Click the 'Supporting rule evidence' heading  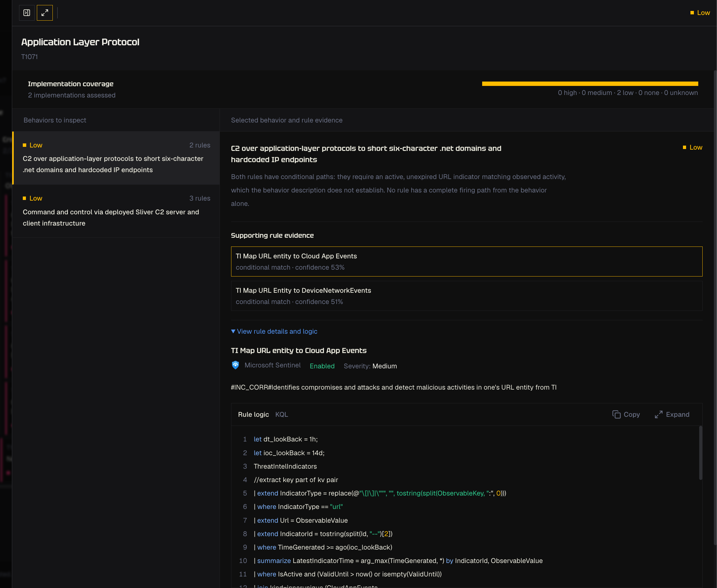272,235
